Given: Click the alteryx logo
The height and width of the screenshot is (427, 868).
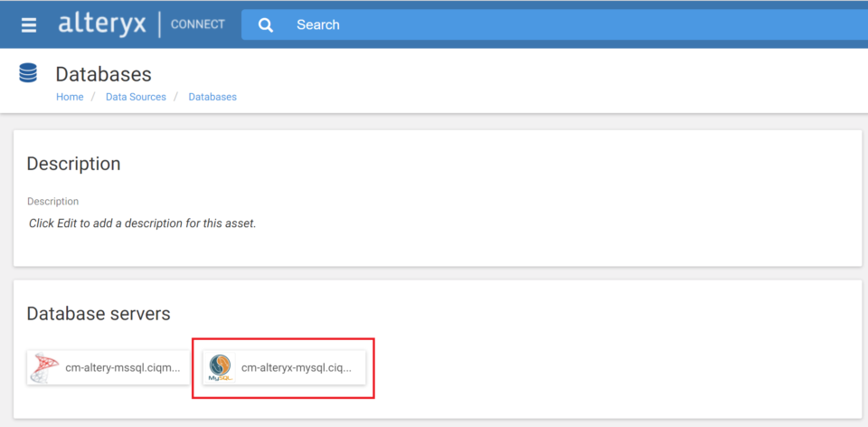Looking at the screenshot, I should pyautogui.click(x=102, y=24).
